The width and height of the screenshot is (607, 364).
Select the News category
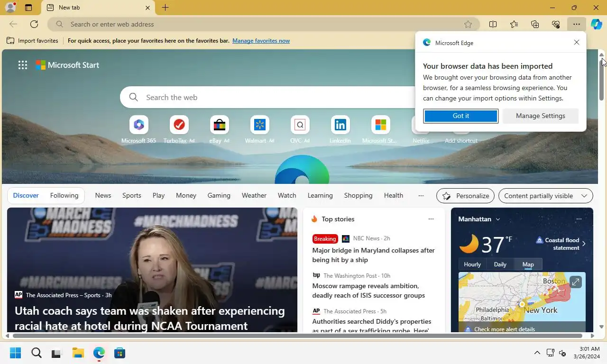pos(103,195)
